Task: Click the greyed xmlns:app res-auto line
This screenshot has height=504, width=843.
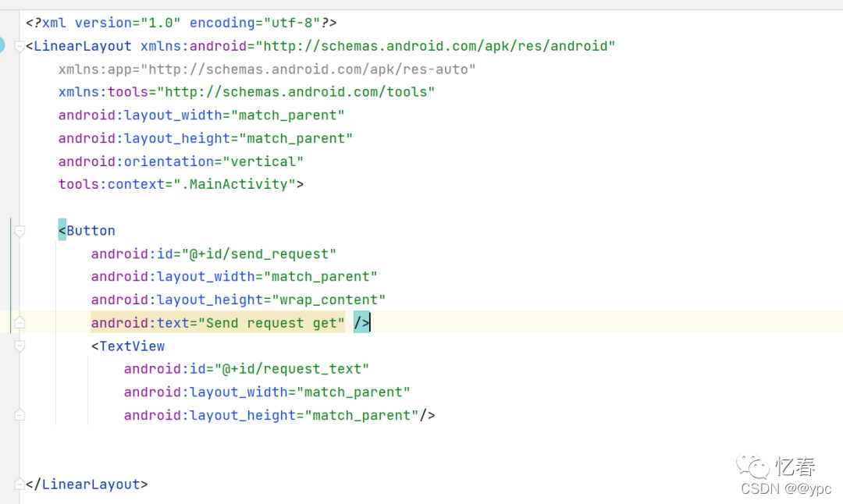Action: pos(267,69)
